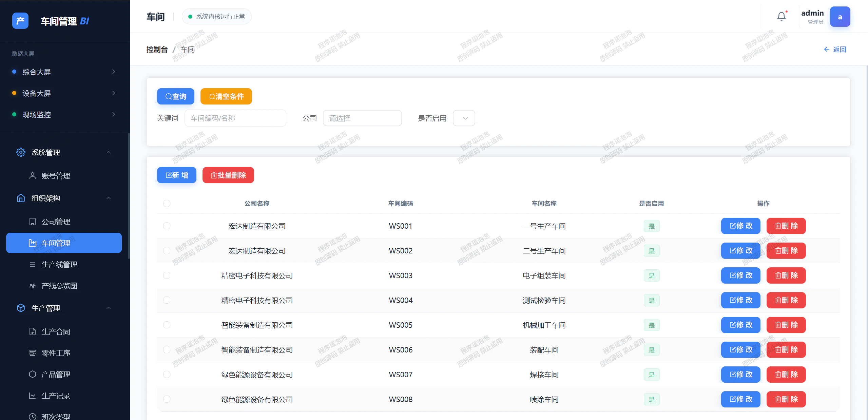The height and width of the screenshot is (420, 868).
Task: Click the sidebar vertical scrollbar
Action: (129, 196)
